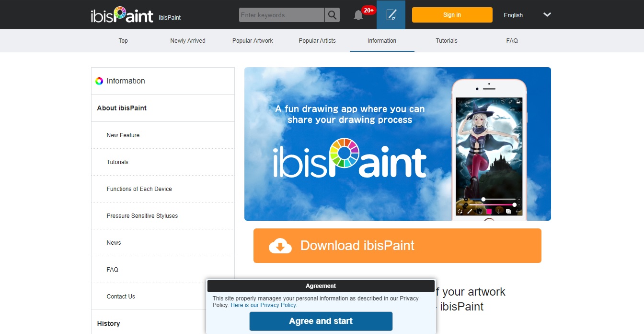Open Tutorials in the top navigation
644x334 pixels.
coord(447,41)
